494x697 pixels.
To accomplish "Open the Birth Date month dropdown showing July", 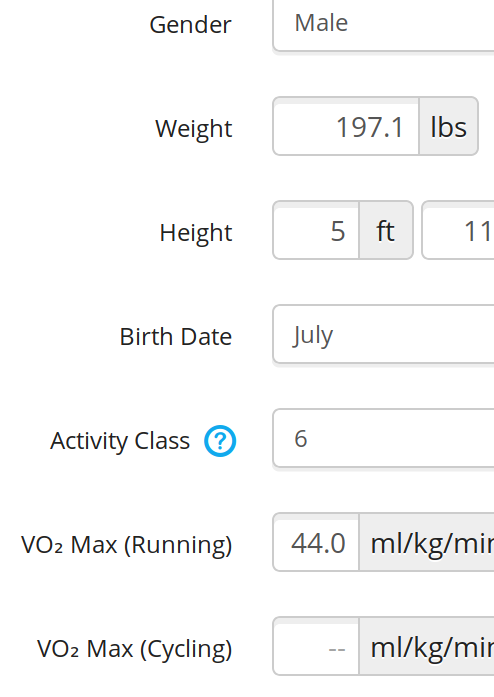I will click(x=383, y=334).
